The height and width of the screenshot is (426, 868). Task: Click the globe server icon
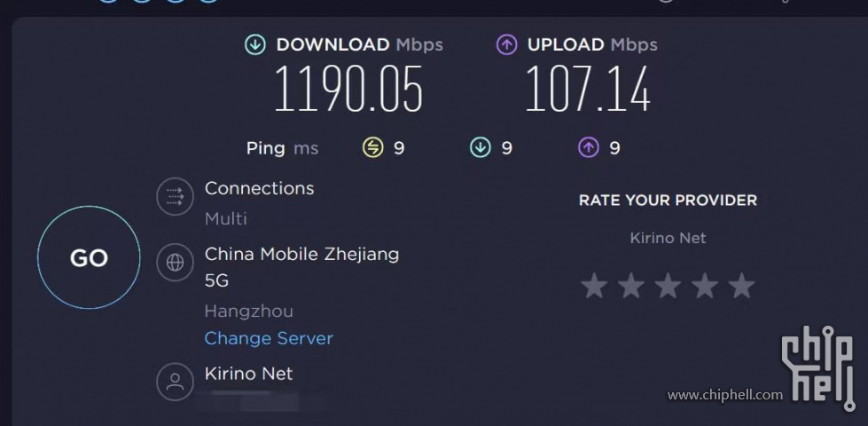[x=175, y=263]
